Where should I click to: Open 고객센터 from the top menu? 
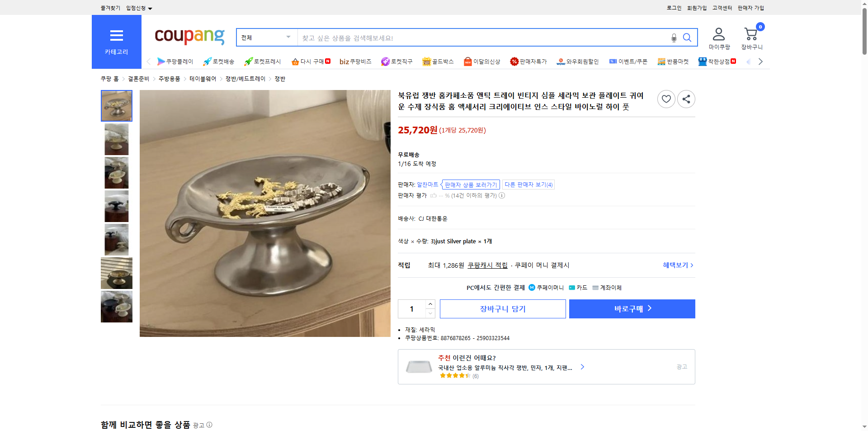pyautogui.click(x=722, y=8)
